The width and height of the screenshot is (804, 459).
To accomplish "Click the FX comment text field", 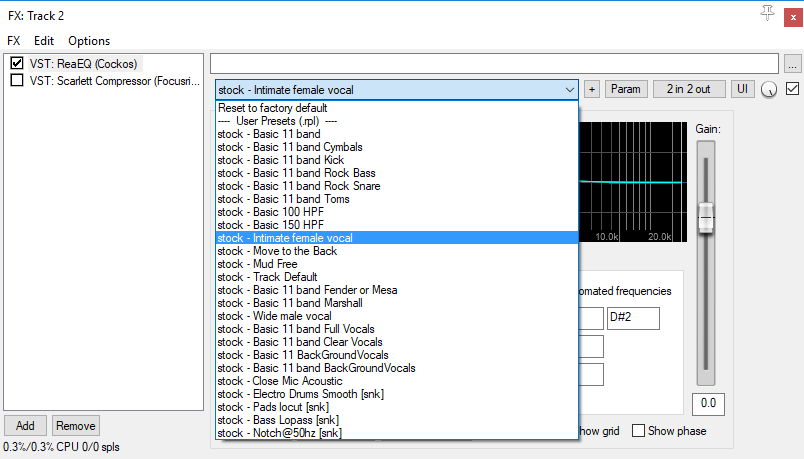I will click(x=494, y=64).
